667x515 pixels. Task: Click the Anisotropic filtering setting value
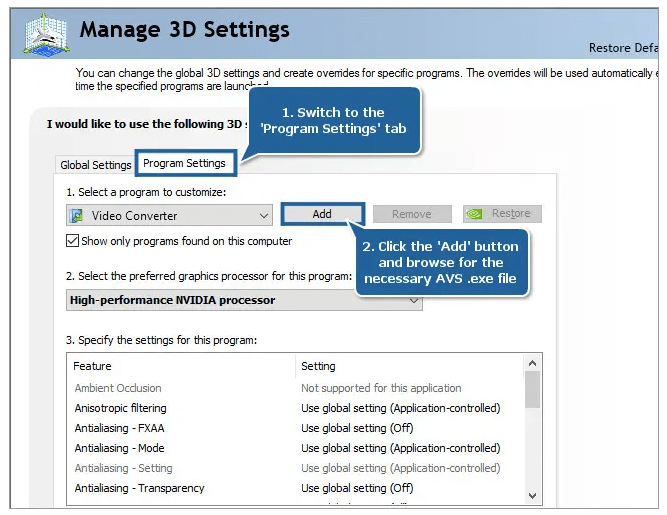[401, 408]
